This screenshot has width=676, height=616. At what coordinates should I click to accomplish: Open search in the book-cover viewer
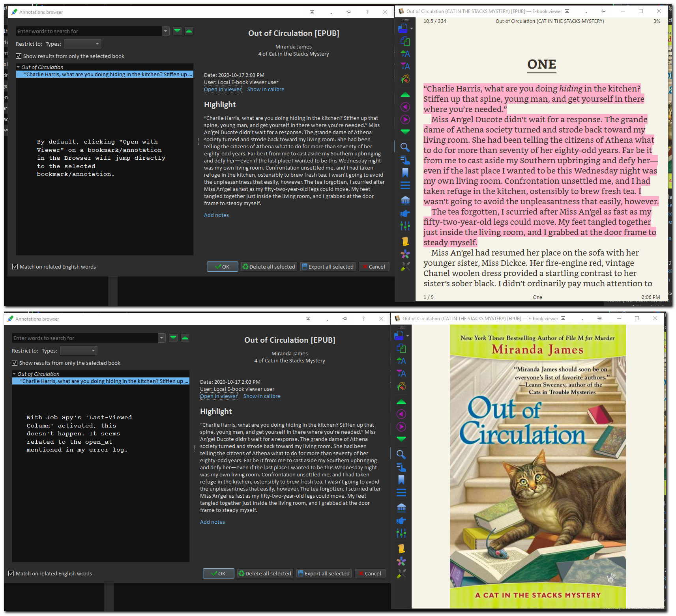click(x=401, y=455)
